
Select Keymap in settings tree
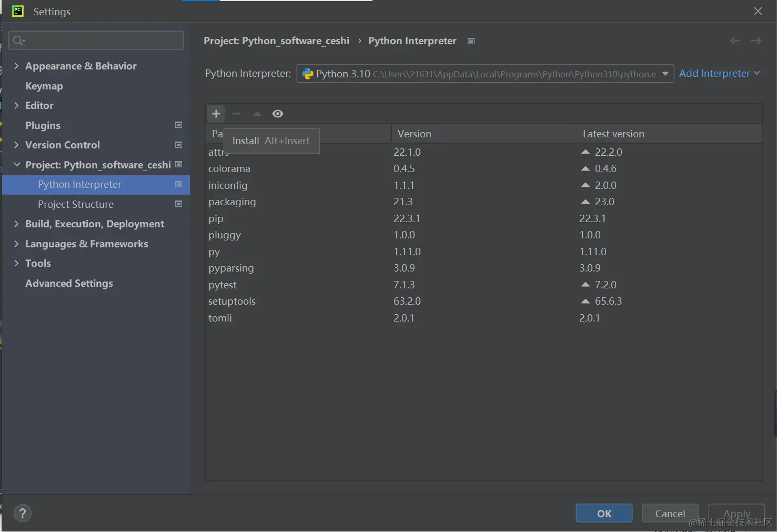[x=44, y=86]
